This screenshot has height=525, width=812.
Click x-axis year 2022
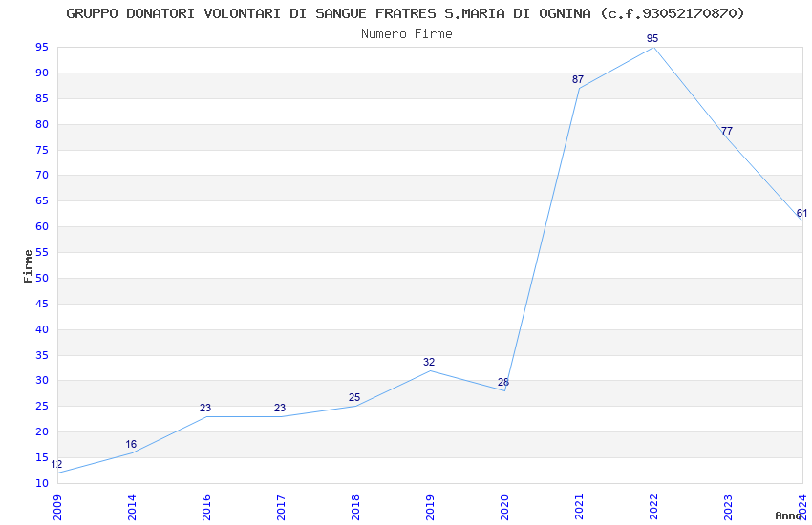(653, 508)
